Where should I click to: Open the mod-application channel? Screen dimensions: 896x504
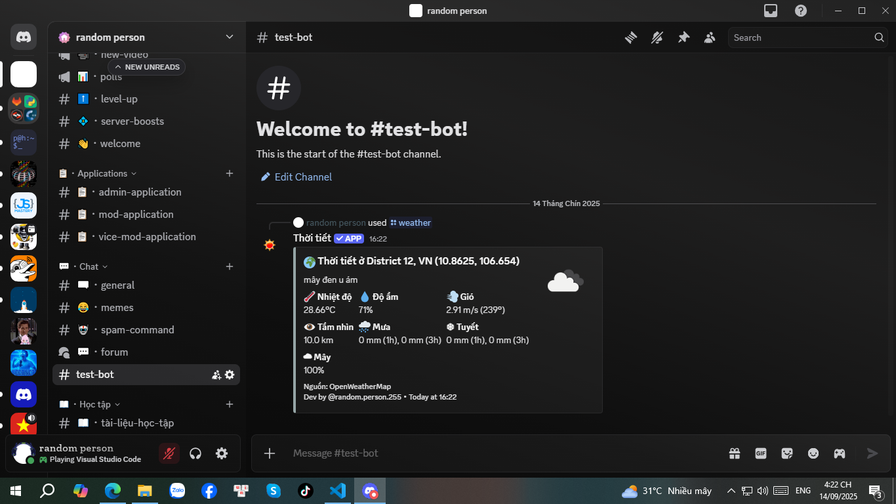coord(135,214)
